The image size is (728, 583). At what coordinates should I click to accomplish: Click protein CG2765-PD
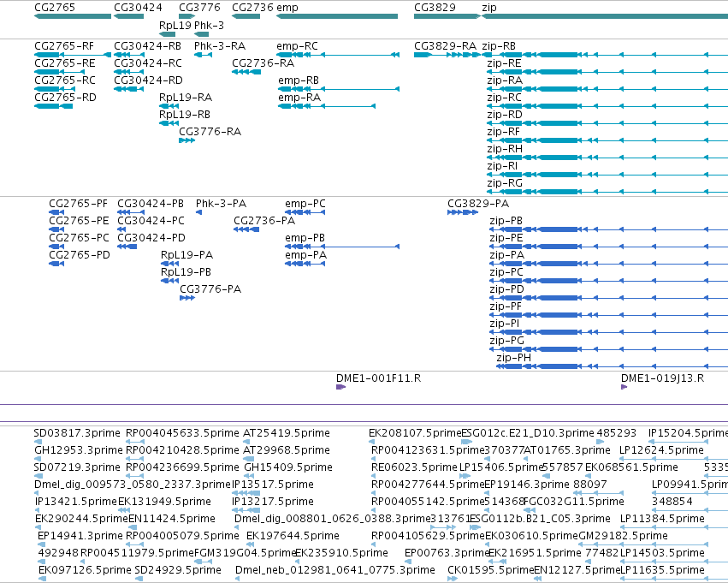pos(80,255)
